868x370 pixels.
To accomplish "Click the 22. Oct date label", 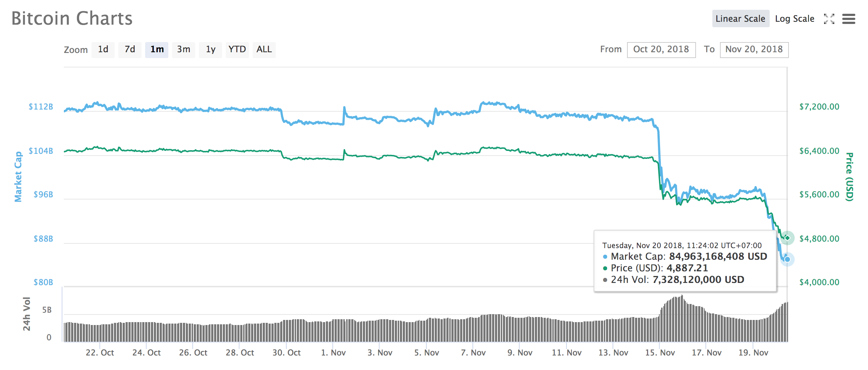I will (x=100, y=353).
